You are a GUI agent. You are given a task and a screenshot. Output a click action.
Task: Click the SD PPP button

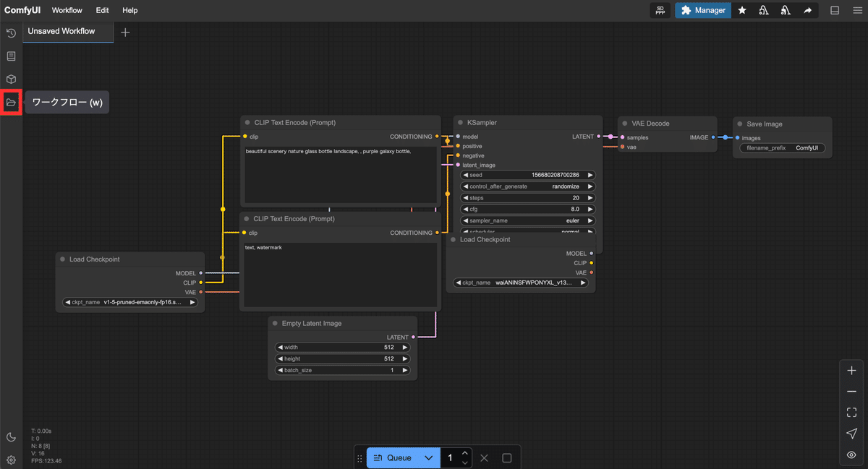660,10
